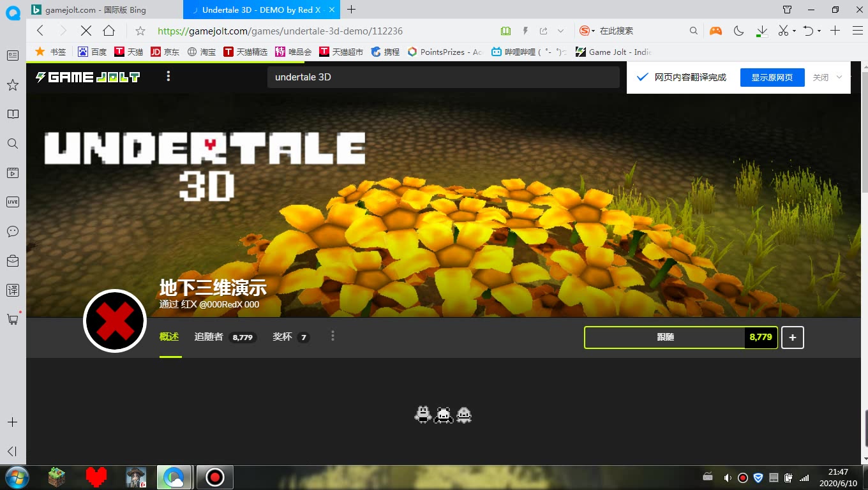
Task: Open the chat bubble sidebar icon
Action: (13, 231)
